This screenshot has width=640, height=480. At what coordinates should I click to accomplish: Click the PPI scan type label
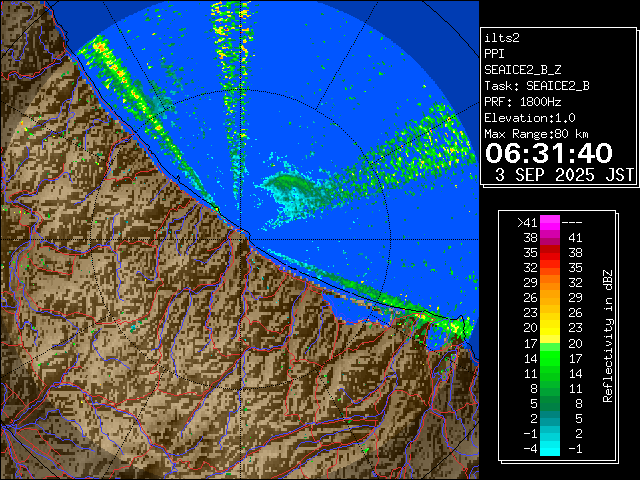click(x=495, y=54)
